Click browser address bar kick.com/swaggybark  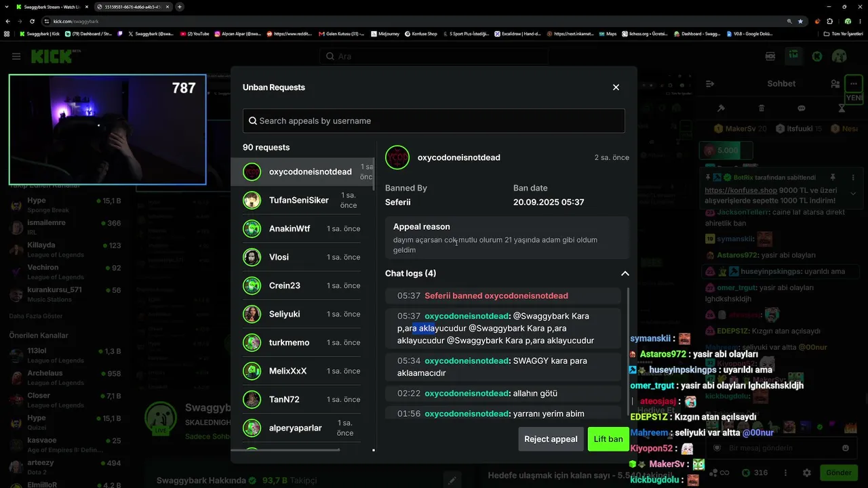coord(420,21)
